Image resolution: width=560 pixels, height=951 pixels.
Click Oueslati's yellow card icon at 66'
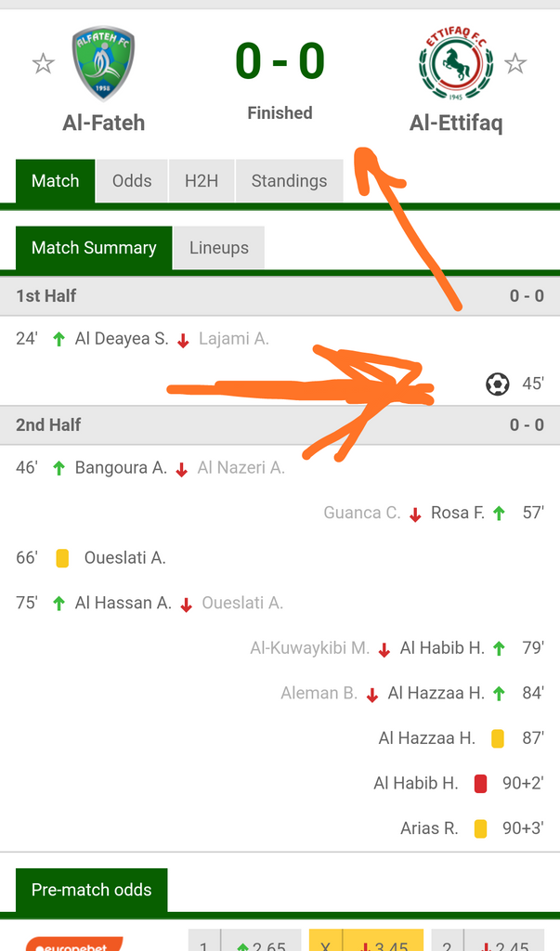62,558
